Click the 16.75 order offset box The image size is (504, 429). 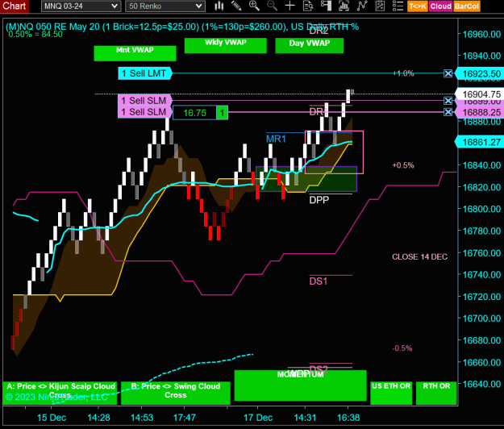pyautogui.click(x=194, y=113)
